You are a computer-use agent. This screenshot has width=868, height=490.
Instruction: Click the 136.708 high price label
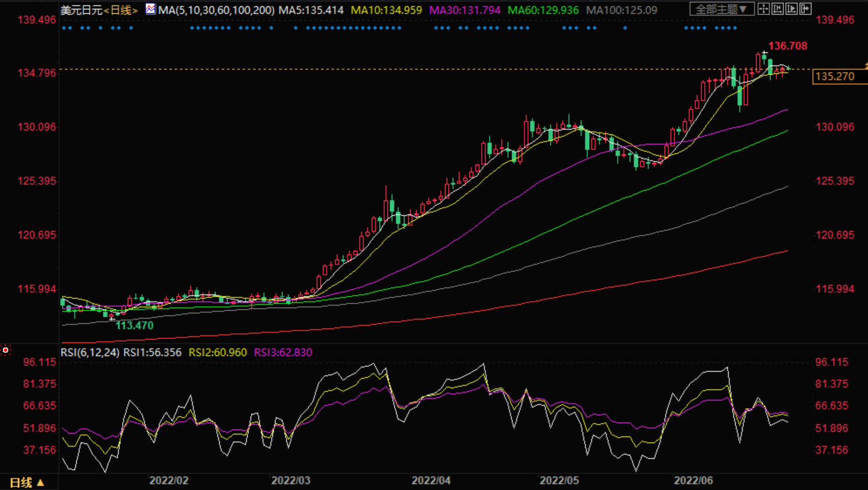point(788,46)
